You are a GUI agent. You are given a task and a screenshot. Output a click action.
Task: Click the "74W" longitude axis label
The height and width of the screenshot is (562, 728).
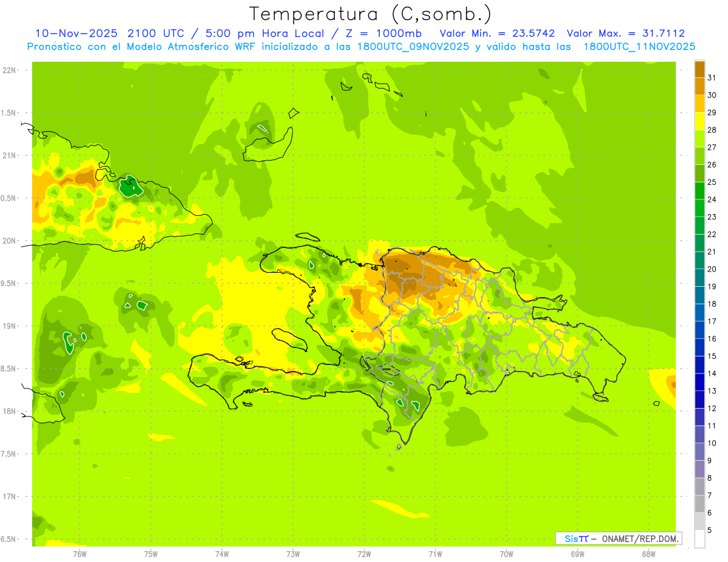pos(222,554)
